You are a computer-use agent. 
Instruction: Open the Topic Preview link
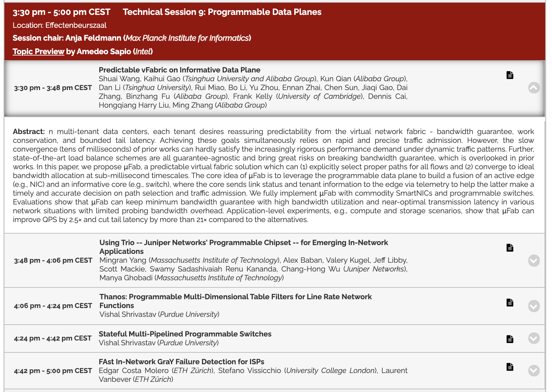(38, 51)
